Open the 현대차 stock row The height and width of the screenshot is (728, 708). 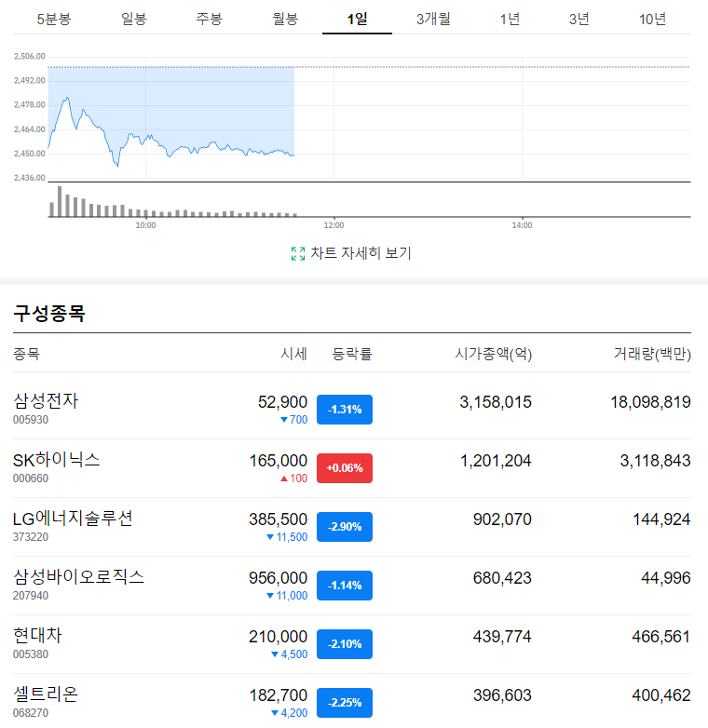352,644
